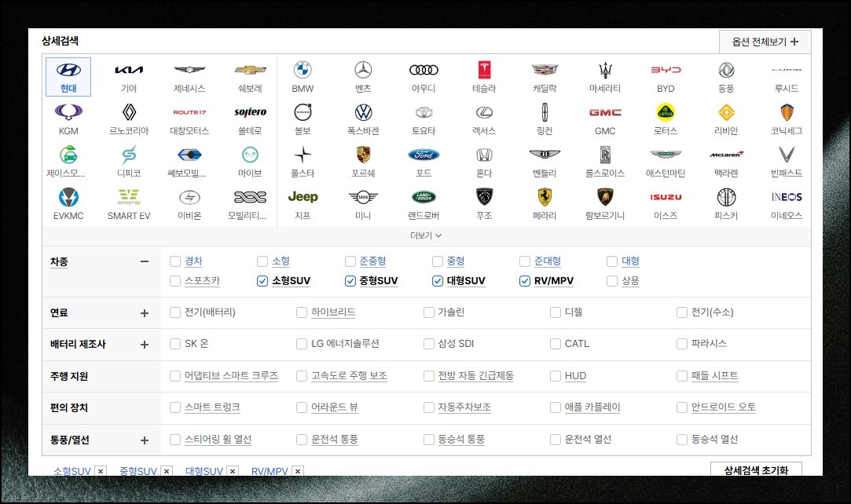Tick the 스포츠카 vehicle type checkbox

click(x=174, y=281)
